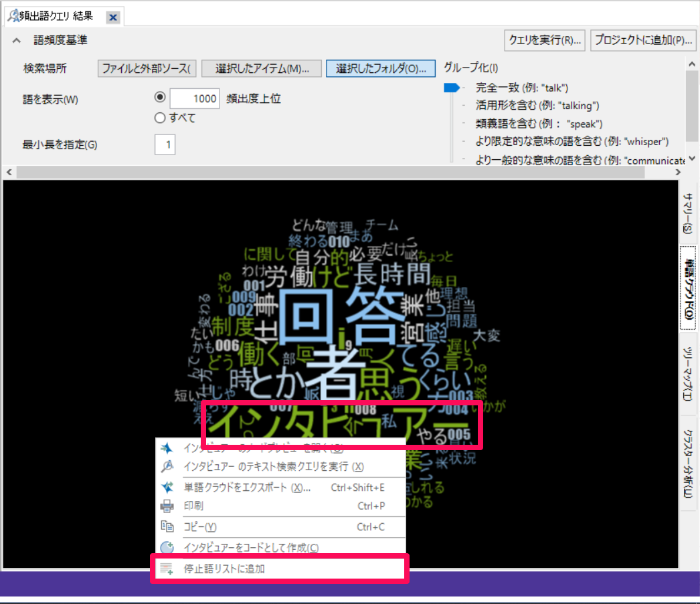Click the printer icon for 印刷

pos(167,506)
